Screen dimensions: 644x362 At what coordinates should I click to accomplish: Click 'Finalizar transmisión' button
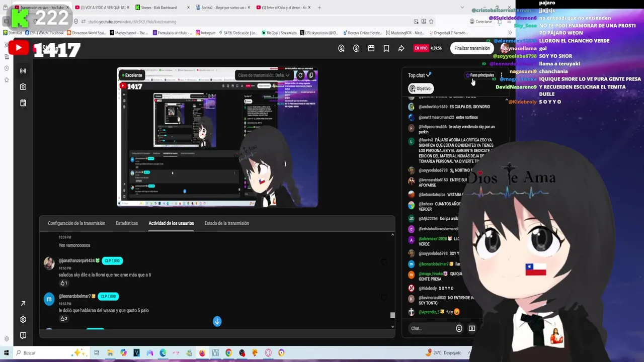click(472, 48)
